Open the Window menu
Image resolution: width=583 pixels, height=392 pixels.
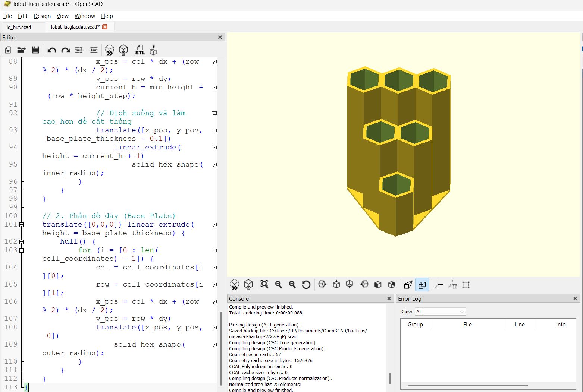click(85, 16)
